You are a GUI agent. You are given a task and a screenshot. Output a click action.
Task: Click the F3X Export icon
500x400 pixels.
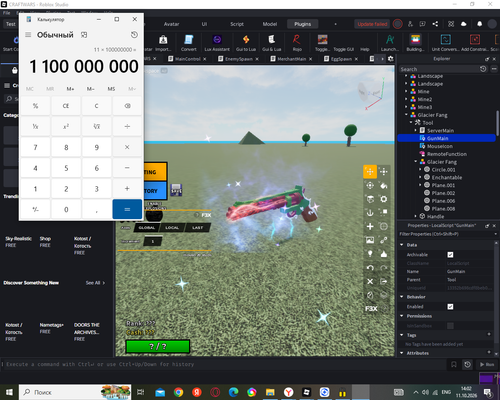point(384,281)
